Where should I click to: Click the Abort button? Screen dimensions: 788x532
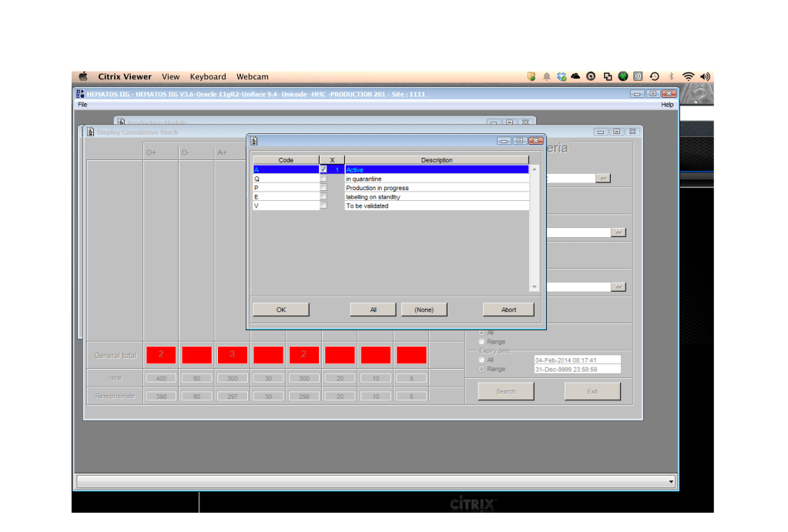(508, 309)
